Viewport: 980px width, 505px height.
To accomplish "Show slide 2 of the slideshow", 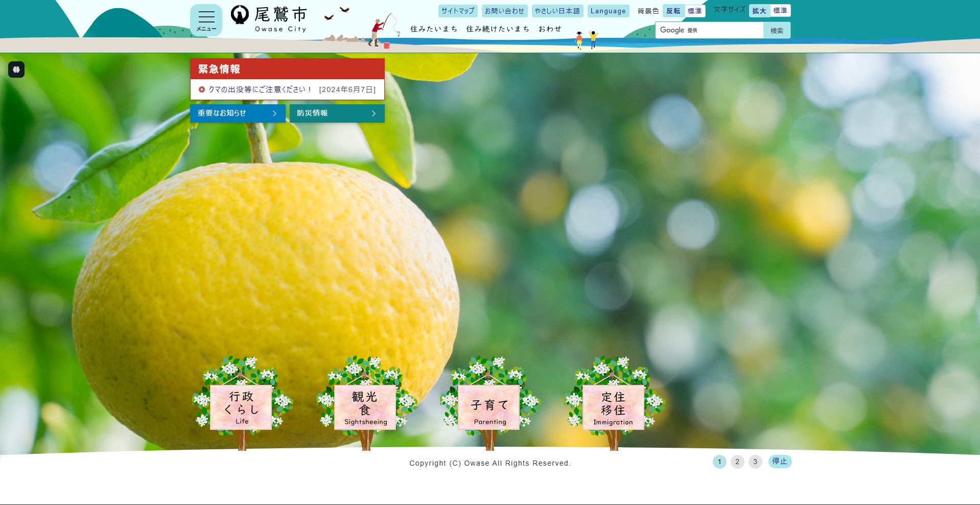I will coord(737,462).
